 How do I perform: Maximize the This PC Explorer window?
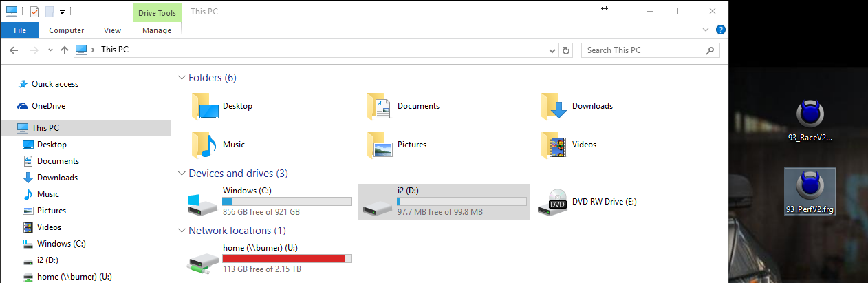pyautogui.click(x=681, y=11)
